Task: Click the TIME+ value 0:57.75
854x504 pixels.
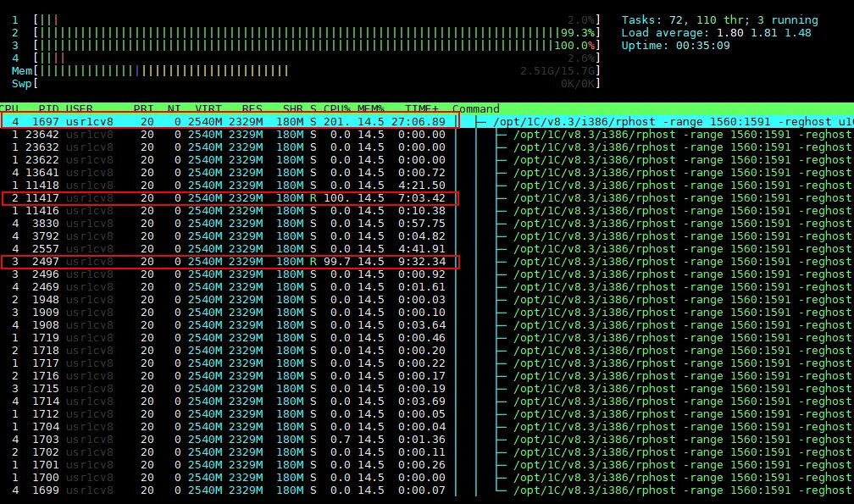Action: 422,223
